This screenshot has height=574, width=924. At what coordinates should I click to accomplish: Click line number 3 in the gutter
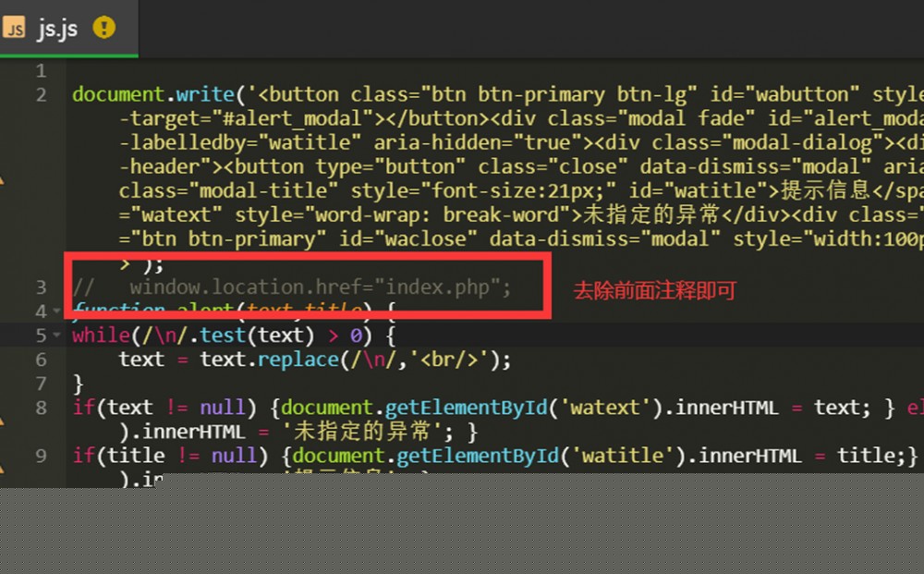coord(40,287)
